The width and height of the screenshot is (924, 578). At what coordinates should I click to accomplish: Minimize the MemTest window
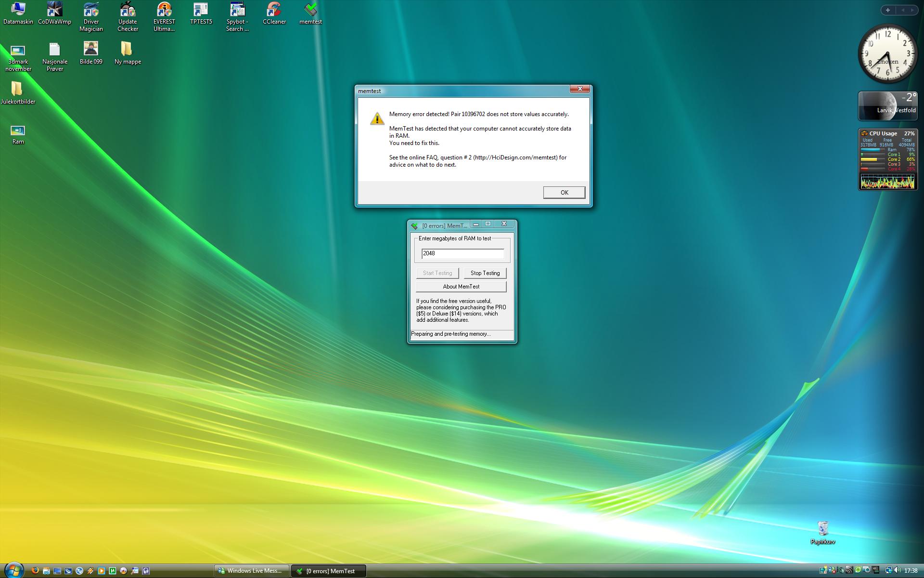click(476, 224)
